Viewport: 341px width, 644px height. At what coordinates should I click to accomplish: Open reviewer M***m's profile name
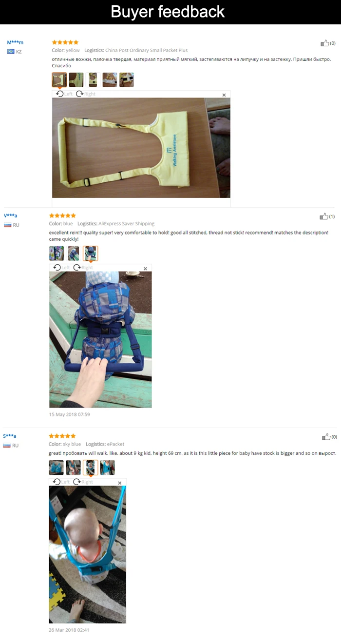[x=15, y=42]
